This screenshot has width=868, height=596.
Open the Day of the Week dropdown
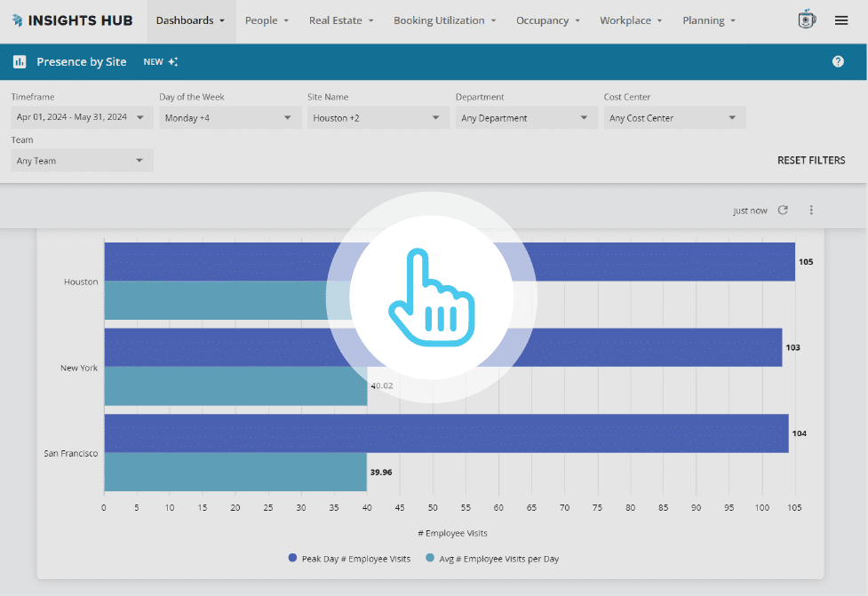tap(230, 117)
